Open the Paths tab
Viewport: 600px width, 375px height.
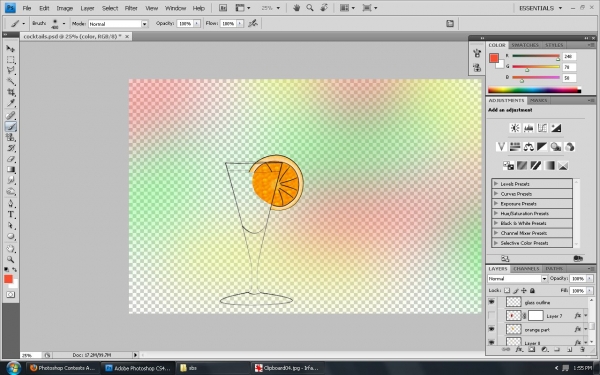pyautogui.click(x=554, y=269)
